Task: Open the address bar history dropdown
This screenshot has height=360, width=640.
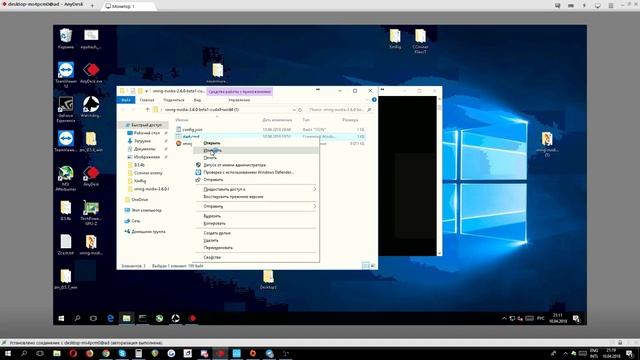Action: click(294, 110)
